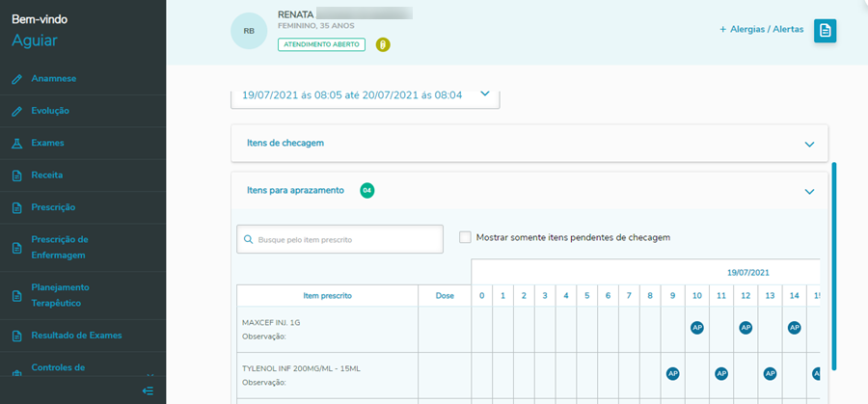
Task: Click the TYLENOL INF 200MG/ML - 15ML item
Action: 301,368
